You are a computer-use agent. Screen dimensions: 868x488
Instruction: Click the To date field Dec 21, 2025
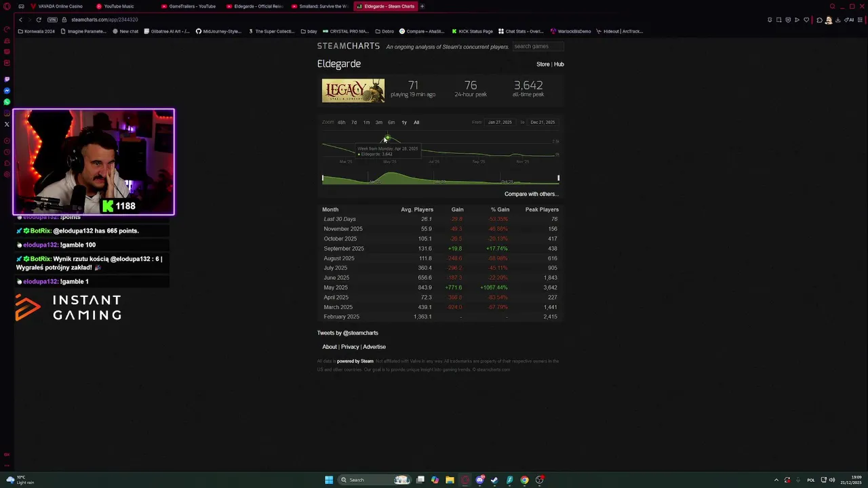pyautogui.click(x=542, y=123)
